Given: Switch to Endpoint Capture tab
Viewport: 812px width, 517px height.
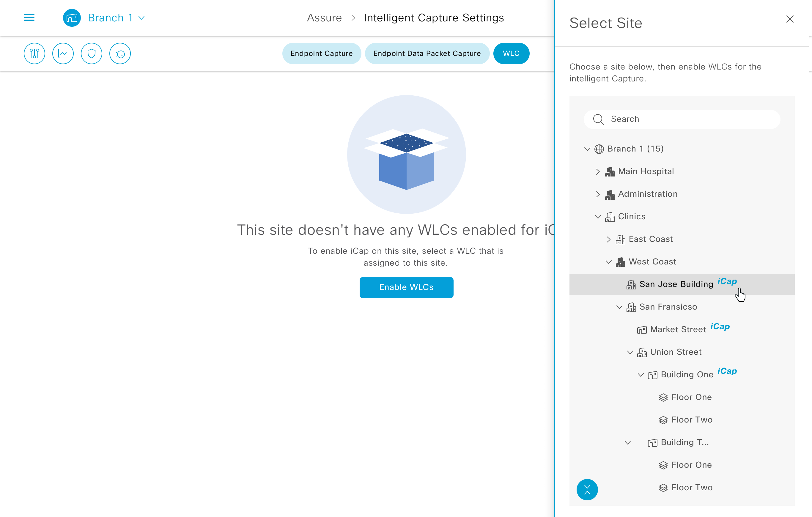Looking at the screenshot, I should (x=321, y=53).
